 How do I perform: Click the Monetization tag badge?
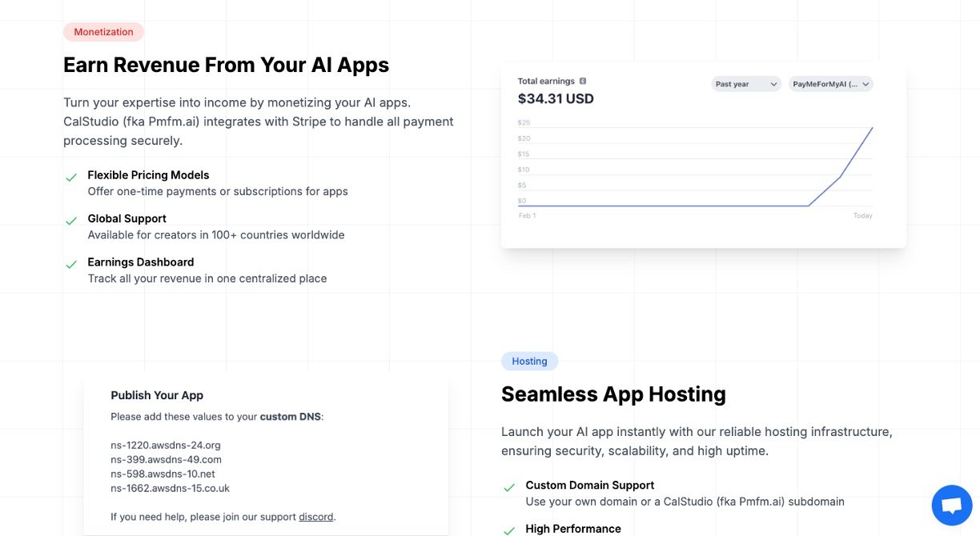coord(103,32)
